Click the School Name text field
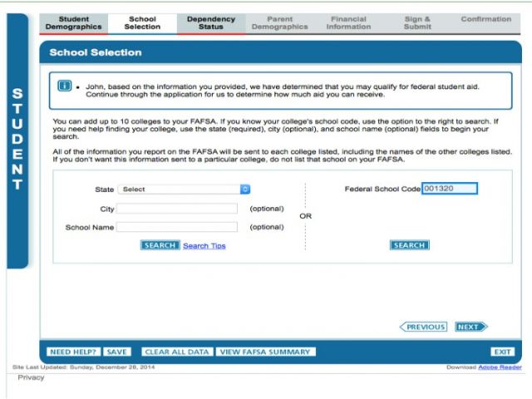 [176, 227]
